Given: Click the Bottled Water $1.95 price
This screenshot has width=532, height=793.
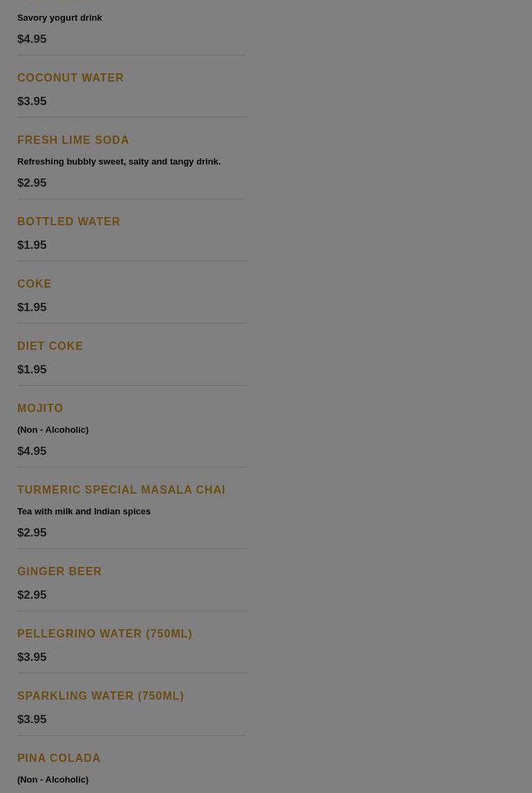Looking at the screenshot, I should point(32,245).
